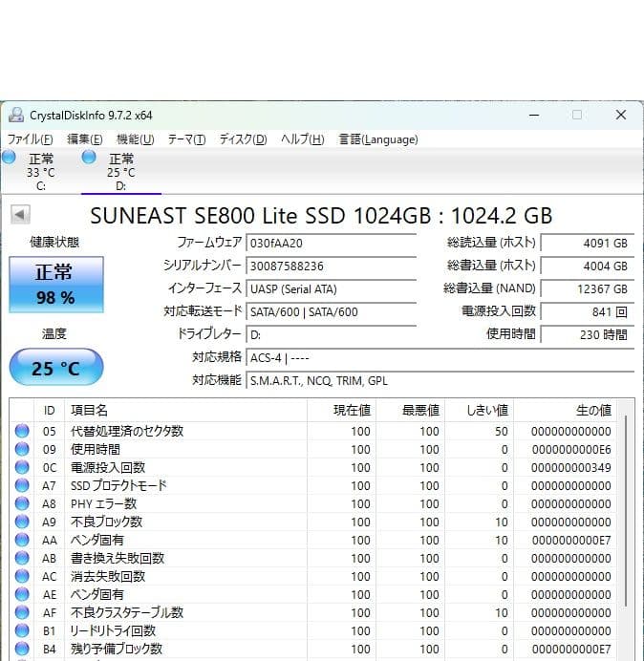Select the row 不良ブロック数
Viewport: 644px width, 661px height.
click(x=313, y=522)
